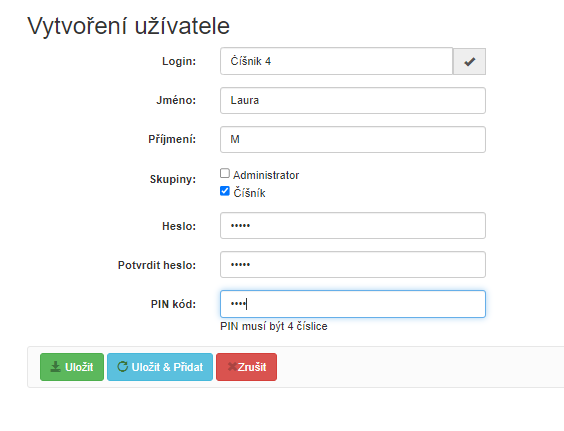Click the download icon on Uložit button
564x431 pixels.
click(x=55, y=367)
